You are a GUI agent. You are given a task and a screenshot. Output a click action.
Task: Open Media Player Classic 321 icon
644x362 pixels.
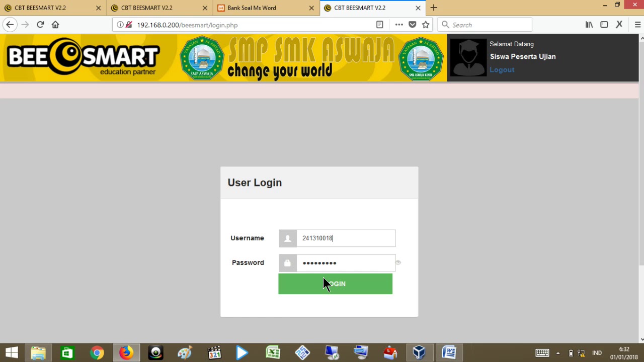(x=214, y=353)
